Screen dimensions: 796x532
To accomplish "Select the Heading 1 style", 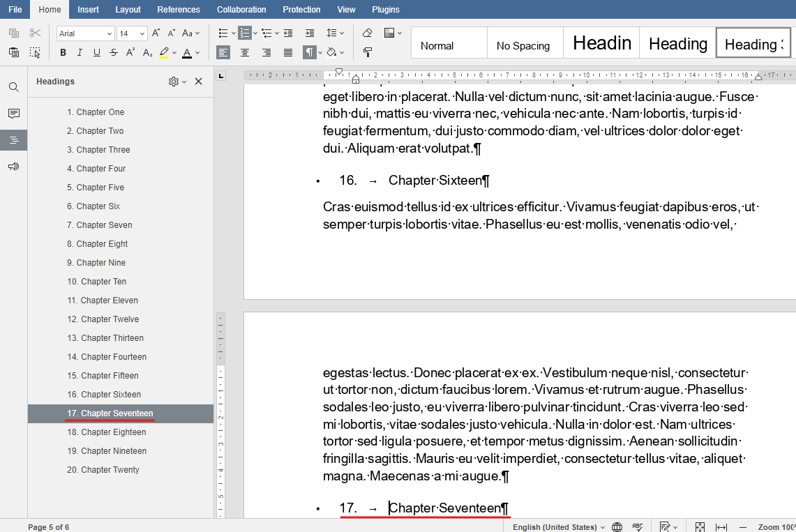I will coord(600,43).
